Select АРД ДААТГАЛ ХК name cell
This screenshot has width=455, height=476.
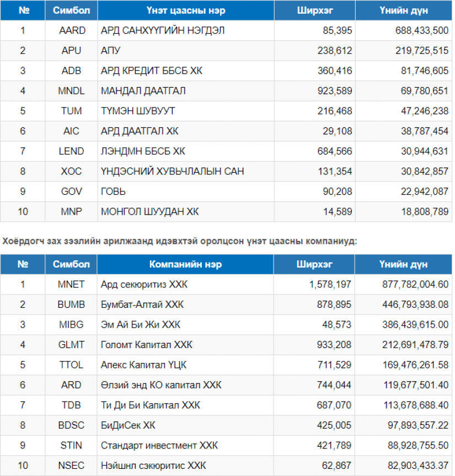186,131
